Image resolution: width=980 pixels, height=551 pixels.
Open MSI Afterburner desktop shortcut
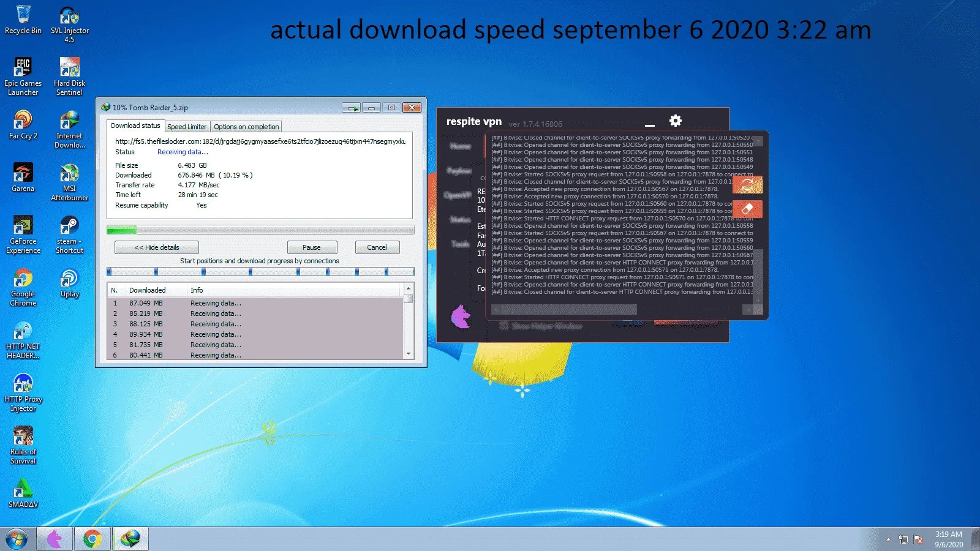pos(69,182)
